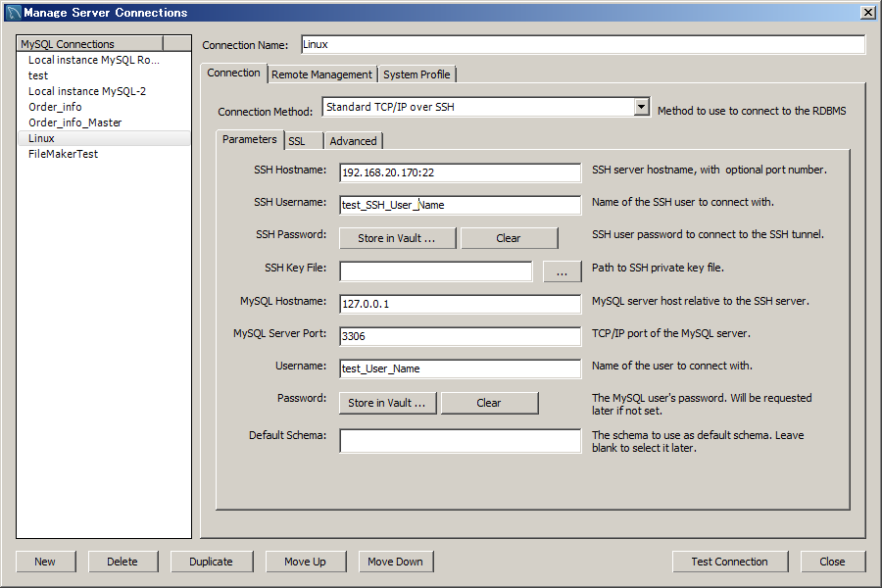Click the Close button at bottom right

coord(832,562)
